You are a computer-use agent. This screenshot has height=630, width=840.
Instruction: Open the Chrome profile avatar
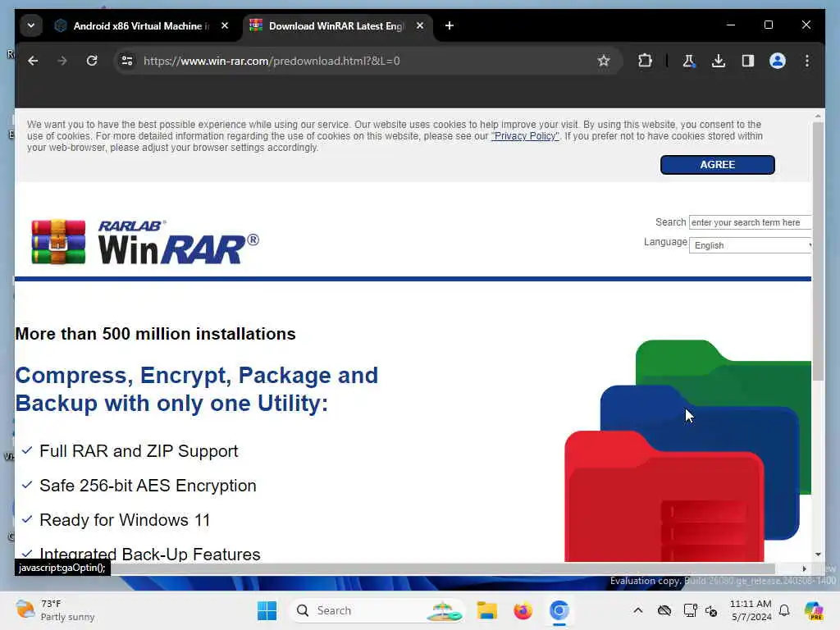click(x=778, y=61)
